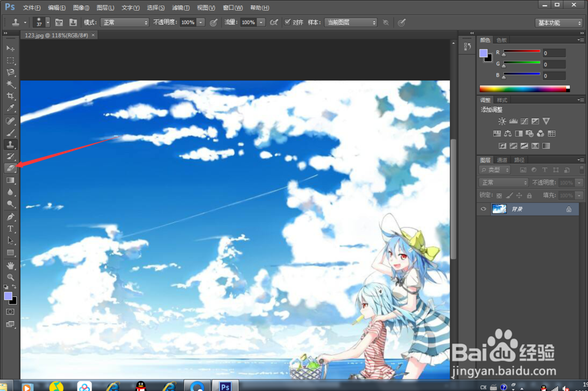Click the color spectrum ramp
Screen dimensions: 588x391
(x=524, y=89)
